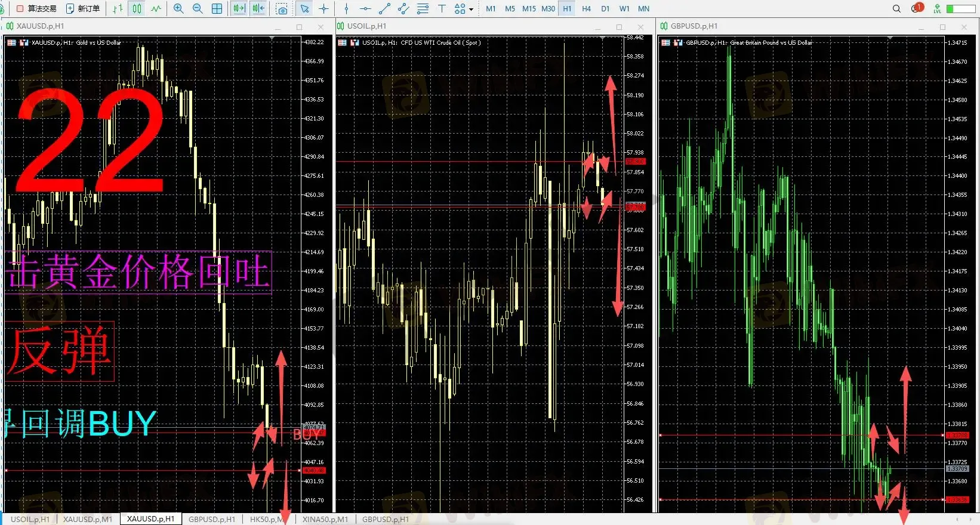The height and width of the screenshot is (525, 980).
Task: Insert Fibonacci retracement tool
Action: pos(423,8)
